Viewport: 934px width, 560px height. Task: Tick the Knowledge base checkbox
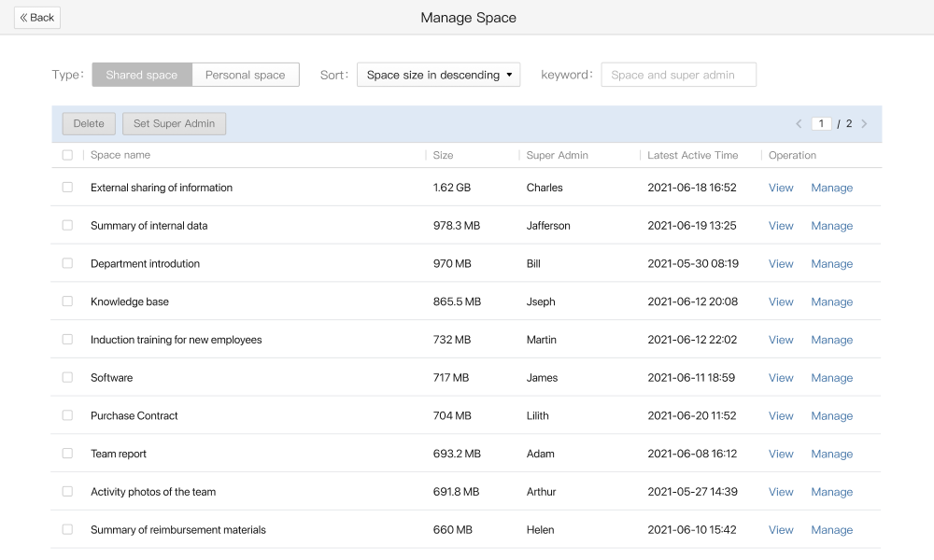pyautogui.click(x=67, y=301)
